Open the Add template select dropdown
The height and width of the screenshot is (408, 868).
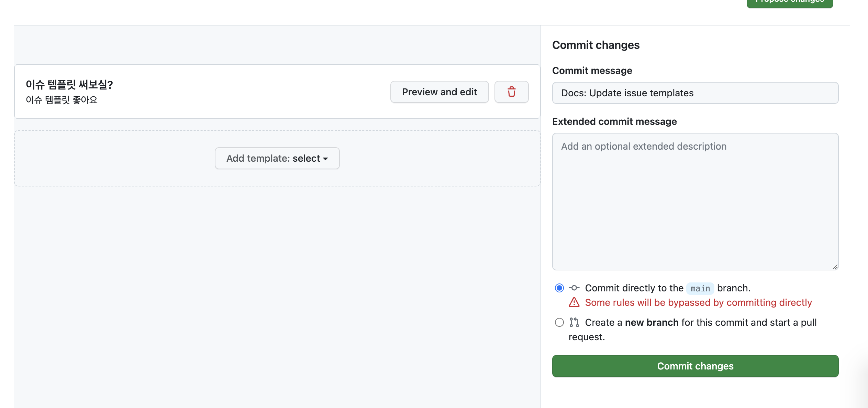click(x=277, y=158)
